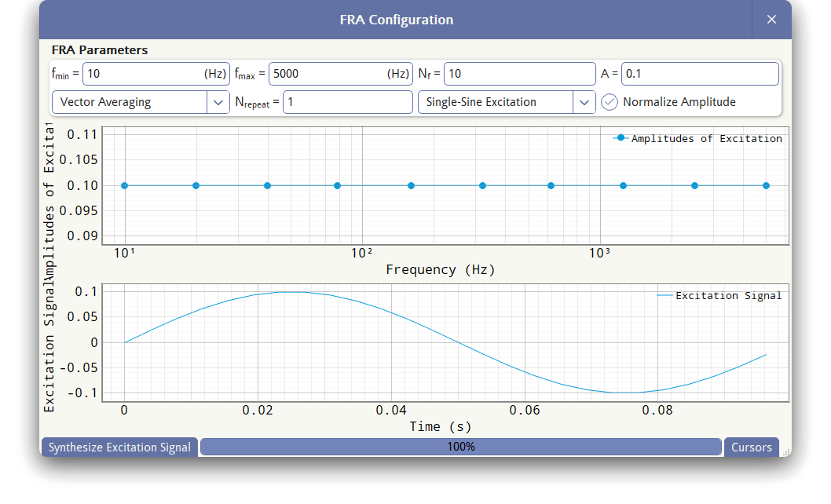
Task: Toggle the Normalize Amplitude checkbox
Action: 610,102
